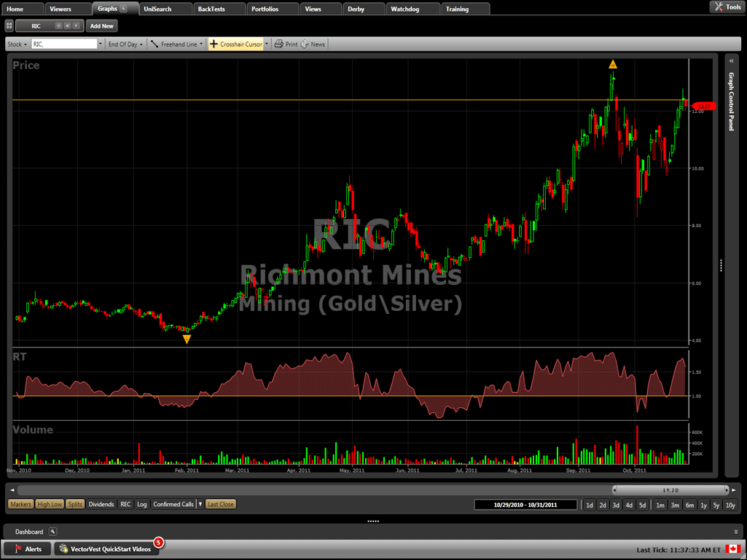Click the wrench icon on Graphs tab
Screen dimensions: 747x560
click(124, 9)
